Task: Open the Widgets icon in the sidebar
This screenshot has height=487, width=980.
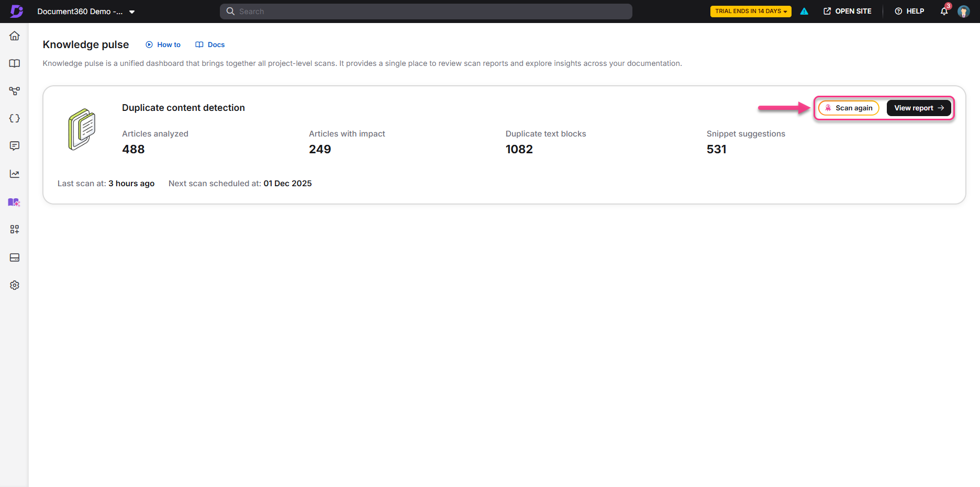Action: point(14,229)
